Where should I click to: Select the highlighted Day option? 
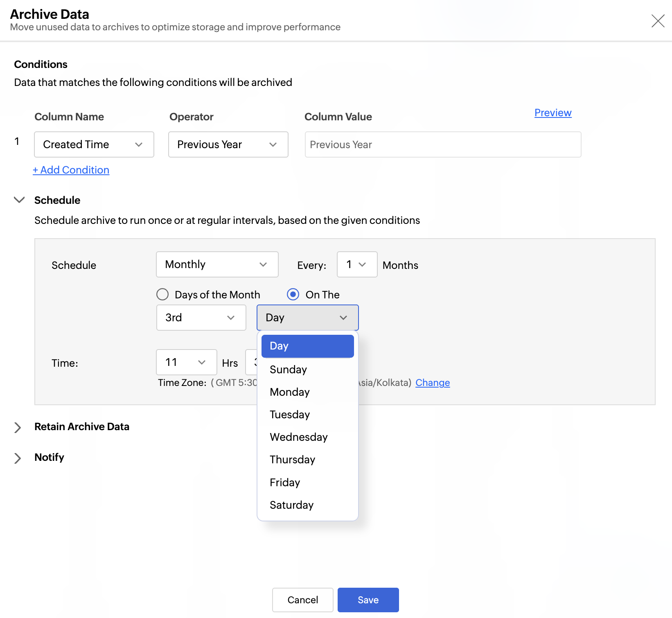307,346
